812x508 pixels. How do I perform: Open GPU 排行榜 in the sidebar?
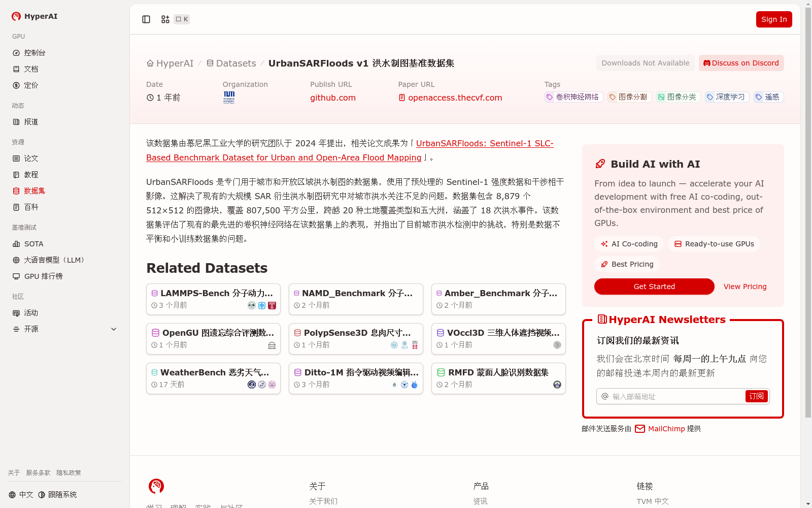(64, 276)
